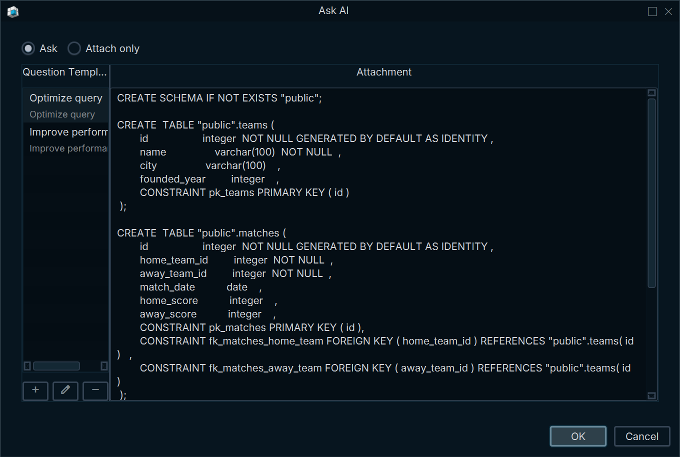Click the home_team_id integer NOT NULL line

pyautogui.click(x=236, y=260)
